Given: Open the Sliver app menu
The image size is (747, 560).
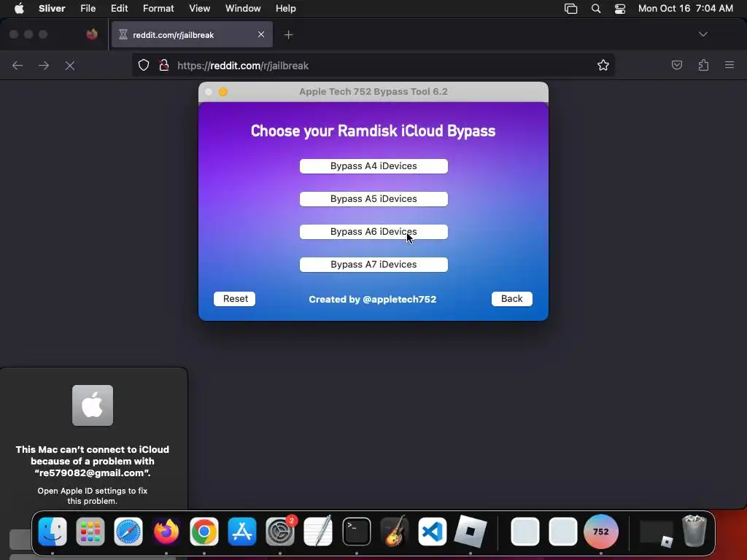Looking at the screenshot, I should 52,9.
